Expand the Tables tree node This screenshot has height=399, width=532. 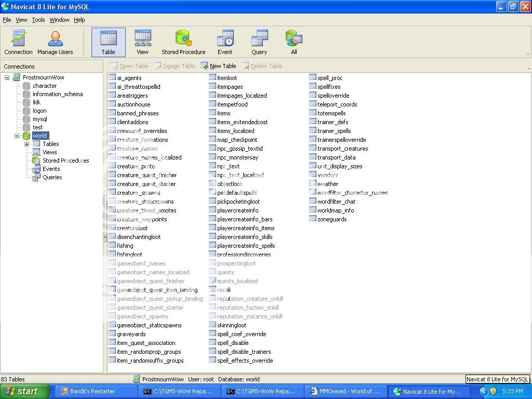[26, 144]
